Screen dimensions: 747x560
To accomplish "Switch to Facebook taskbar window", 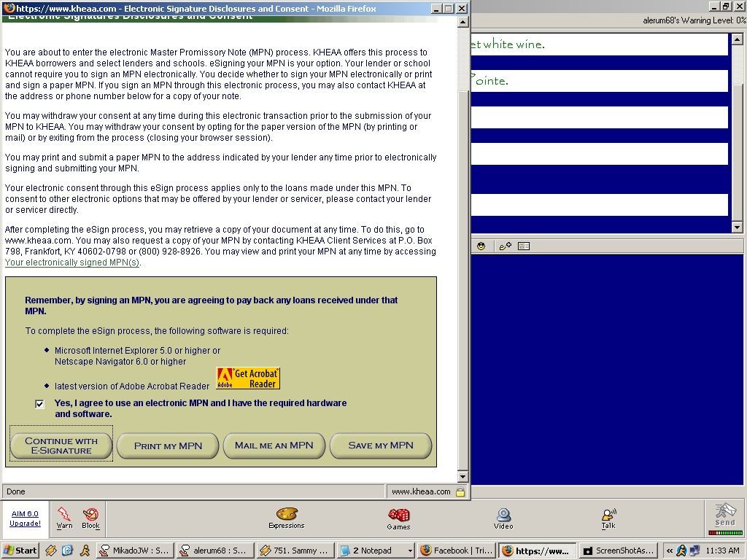I will click(457, 551).
